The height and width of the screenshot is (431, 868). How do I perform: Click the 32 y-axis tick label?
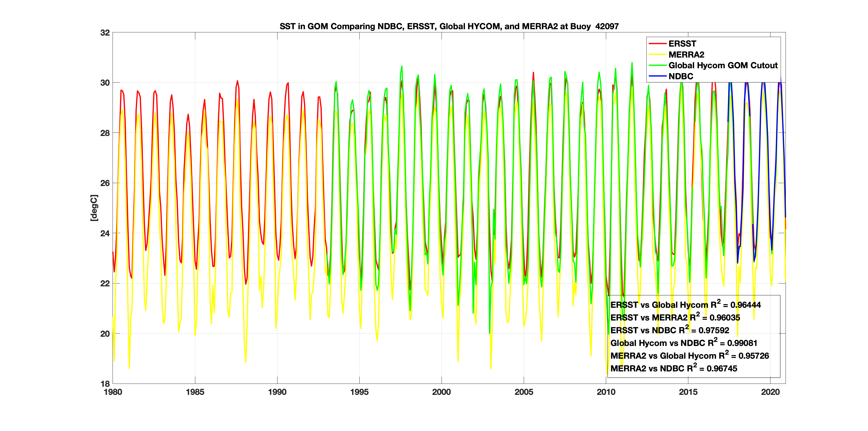[105, 33]
